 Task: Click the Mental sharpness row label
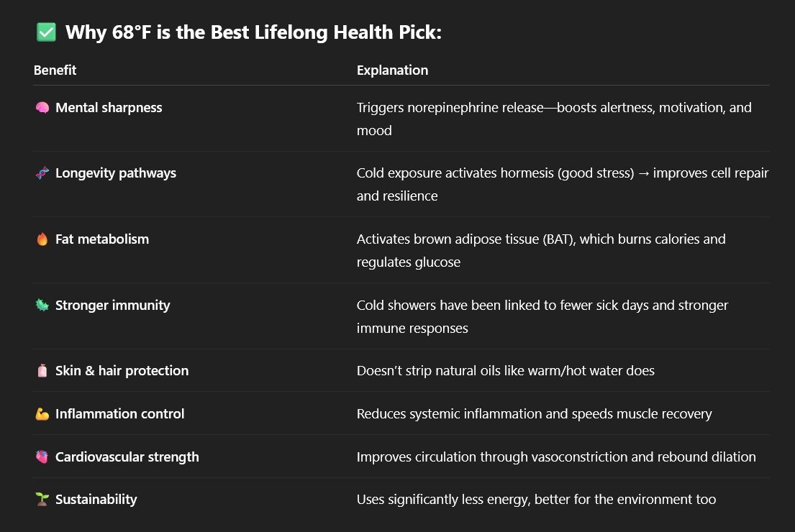(x=109, y=108)
